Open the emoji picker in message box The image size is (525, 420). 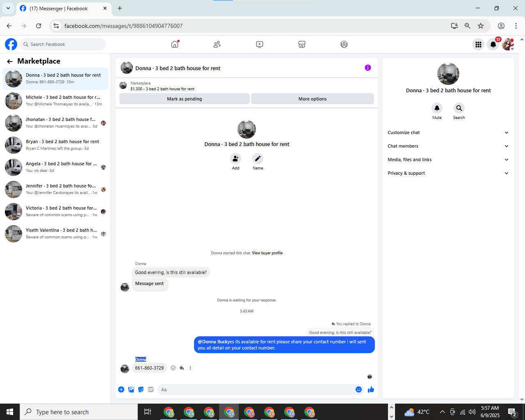point(358,390)
